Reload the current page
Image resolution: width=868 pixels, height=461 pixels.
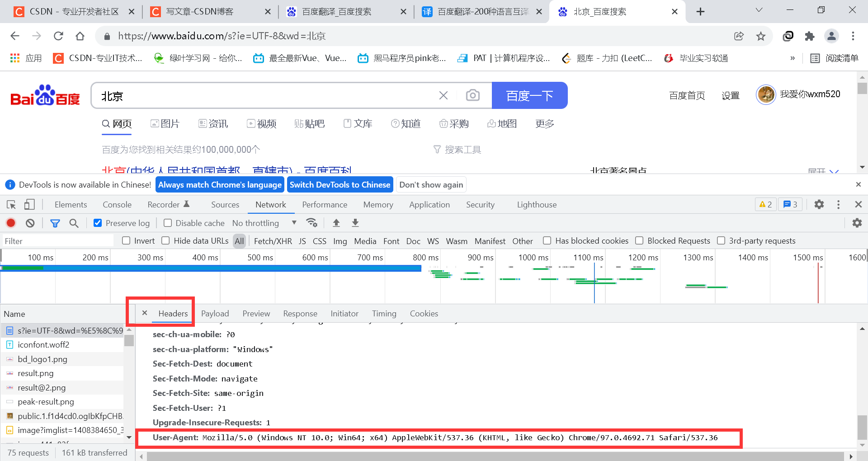tap(58, 36)
